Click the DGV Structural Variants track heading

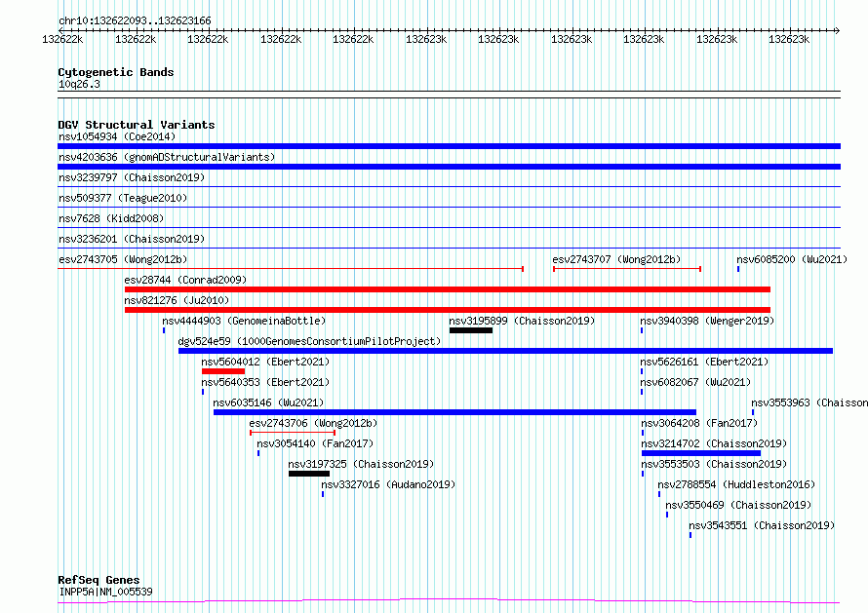pos(137,125)
